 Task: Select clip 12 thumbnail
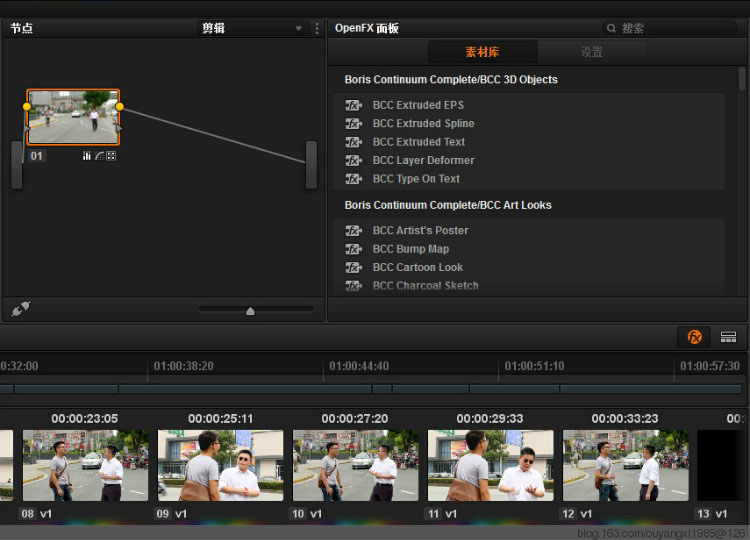click(626, 465)
